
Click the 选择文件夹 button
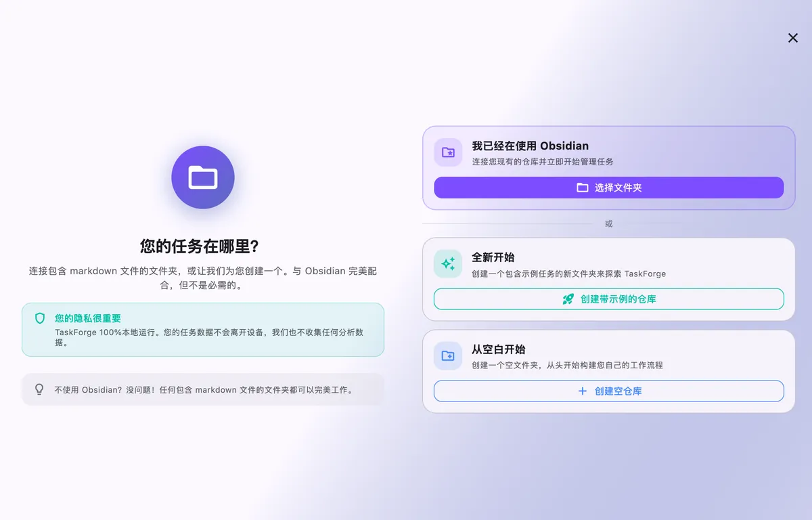[608, 188]
